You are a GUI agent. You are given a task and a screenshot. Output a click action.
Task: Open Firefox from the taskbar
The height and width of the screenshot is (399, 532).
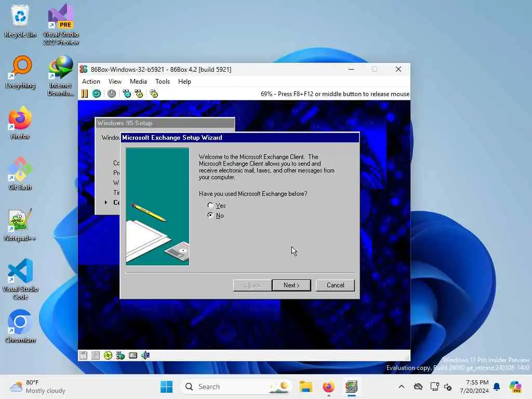pos(328,387)
